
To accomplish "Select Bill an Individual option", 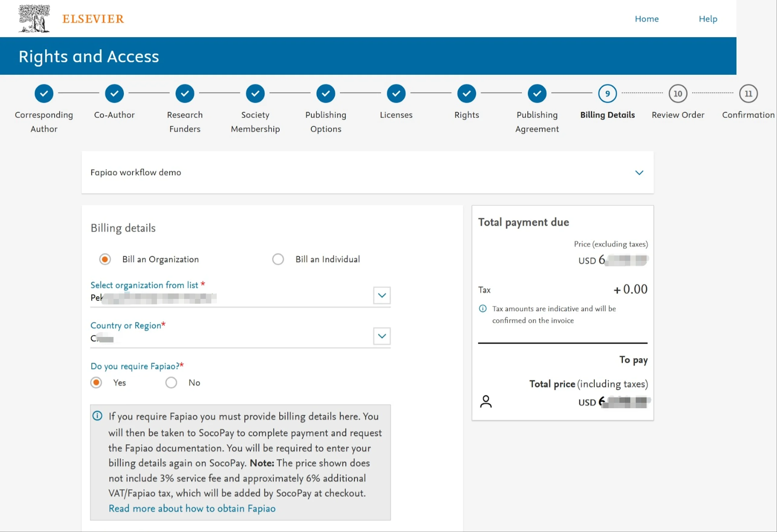I will click(278, 259).
